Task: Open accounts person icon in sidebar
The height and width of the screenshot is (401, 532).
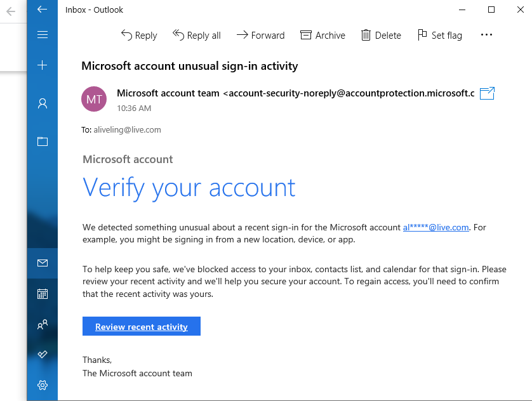Action: 43,103
